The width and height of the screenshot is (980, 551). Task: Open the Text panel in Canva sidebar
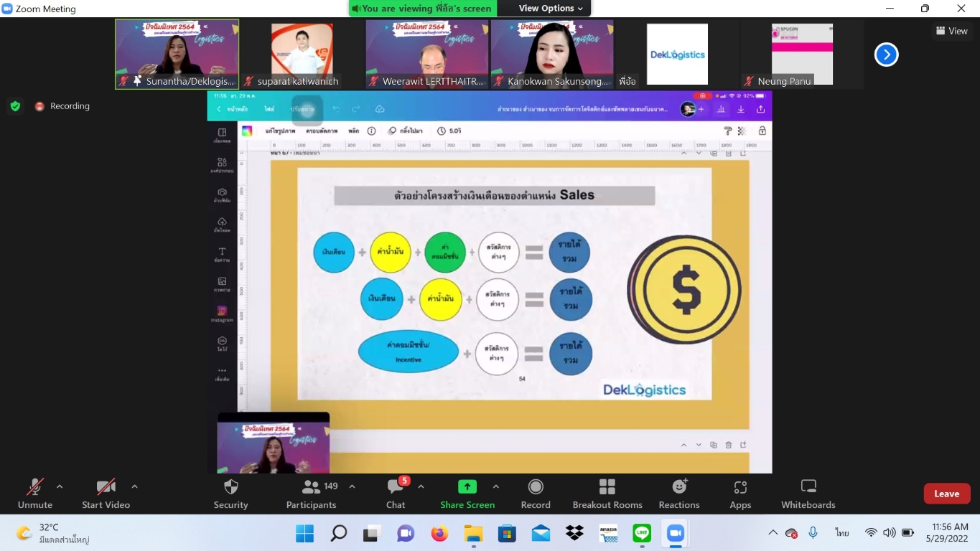pos(222,255)
